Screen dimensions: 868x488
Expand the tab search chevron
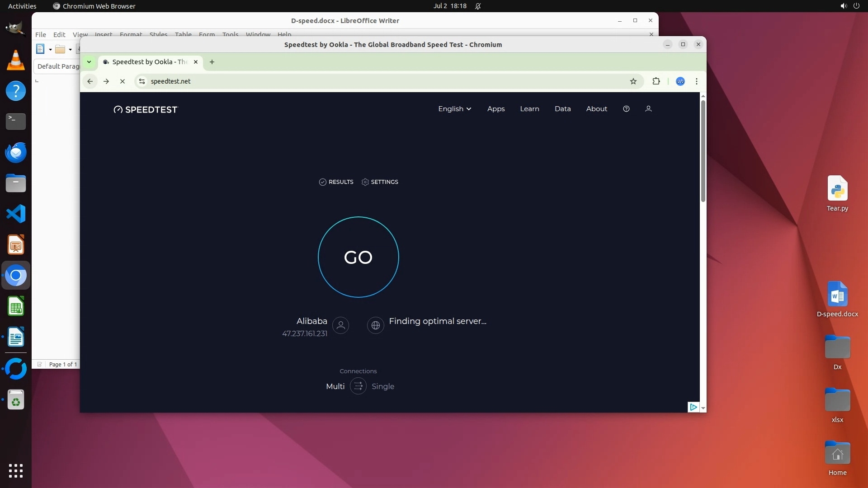point(89,62)
